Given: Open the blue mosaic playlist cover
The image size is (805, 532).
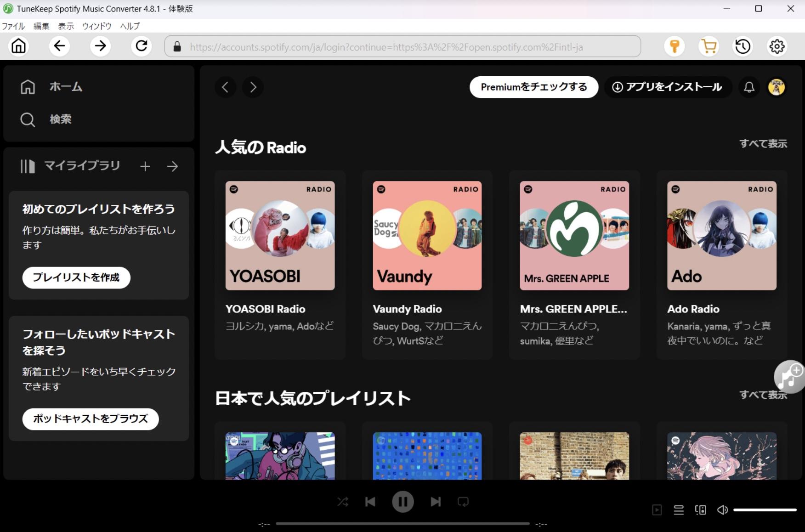Looking at the screenshot, I should 427,456.
